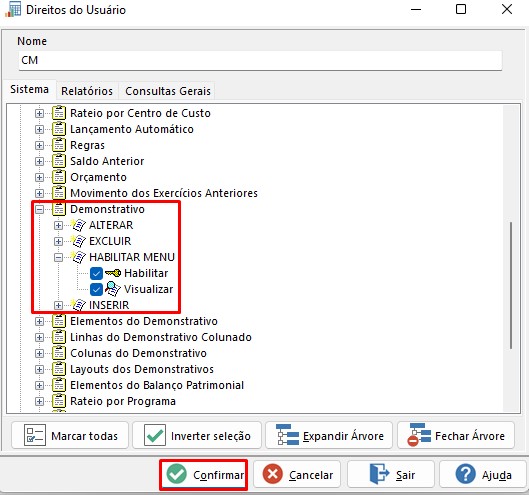Click the Fechar Árvore button

tap(456, 435)
